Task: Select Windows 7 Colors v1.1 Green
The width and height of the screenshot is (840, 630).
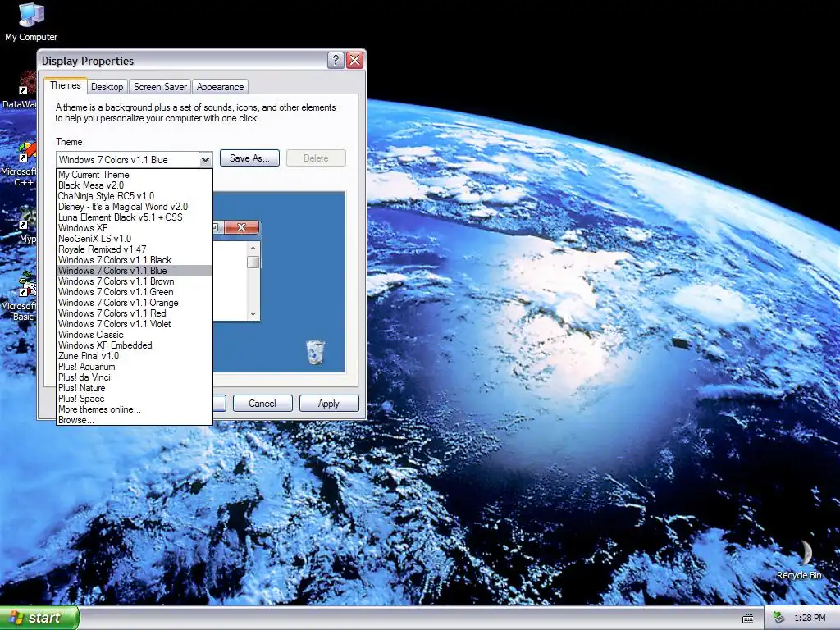Action: (x=135, y=292)
